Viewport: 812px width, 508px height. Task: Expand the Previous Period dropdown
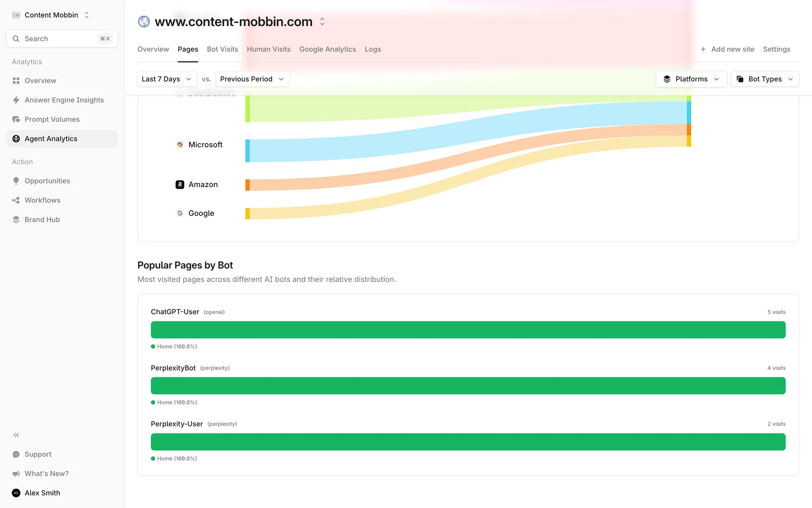(252, 79)
